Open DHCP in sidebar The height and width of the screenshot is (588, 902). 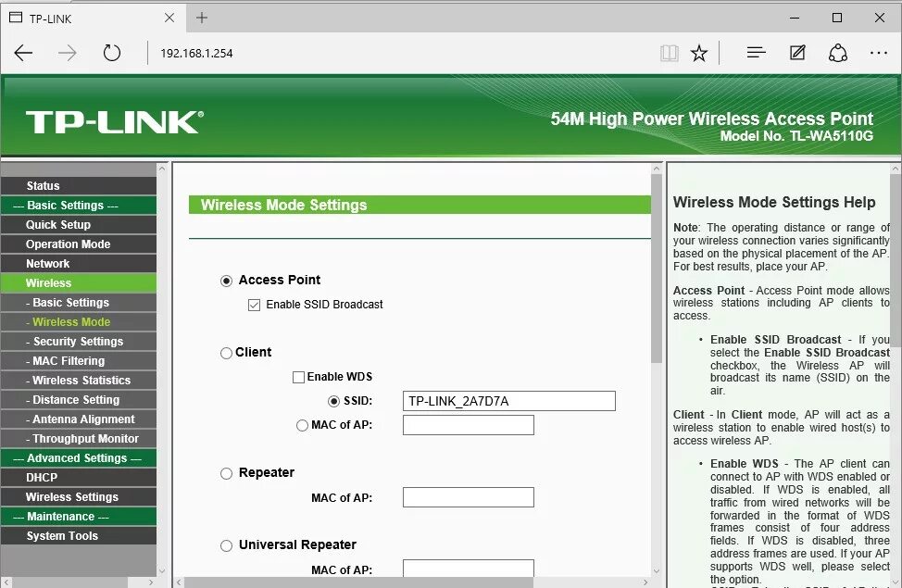click(78, 478)
